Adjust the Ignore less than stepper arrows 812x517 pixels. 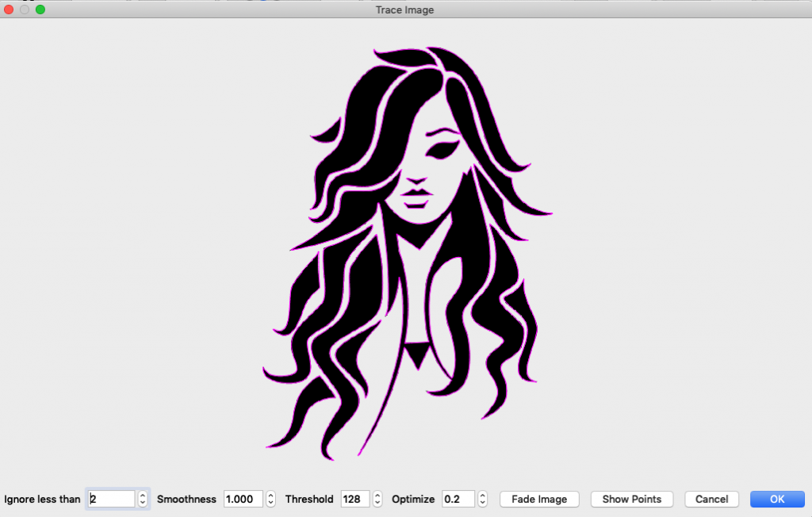point(143,499)
